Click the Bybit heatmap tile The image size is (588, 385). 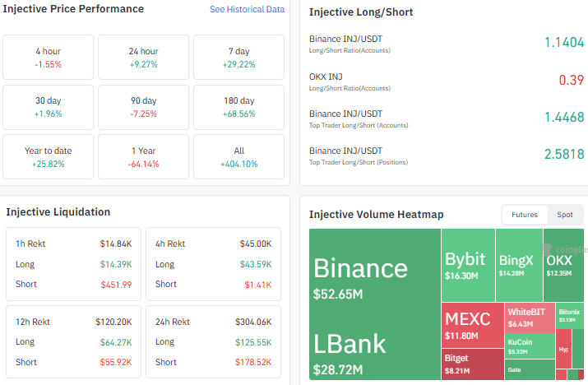[468, 265]
